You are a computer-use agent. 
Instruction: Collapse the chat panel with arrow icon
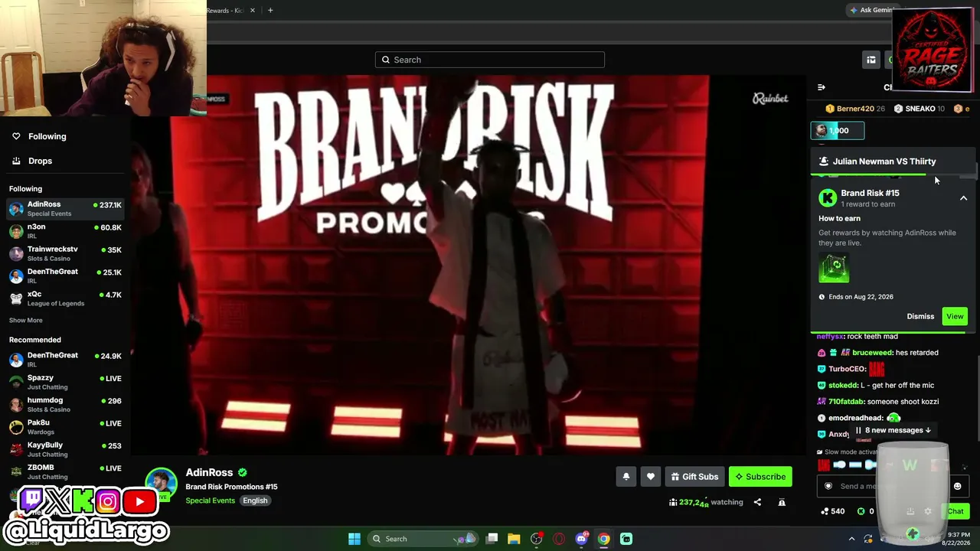(822, 87)
